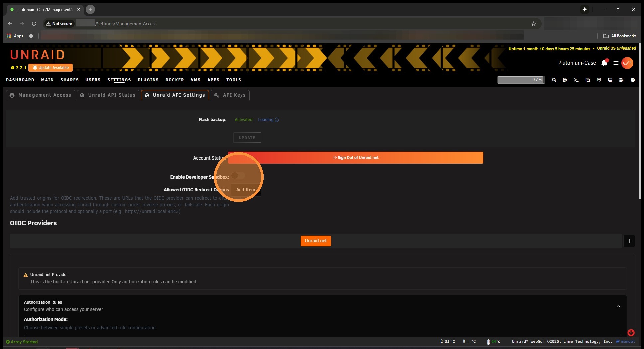Image resolution: width=644 pixels, height=349 pixels.
Task: Reload the page
Action: click(x=34, y=24)
